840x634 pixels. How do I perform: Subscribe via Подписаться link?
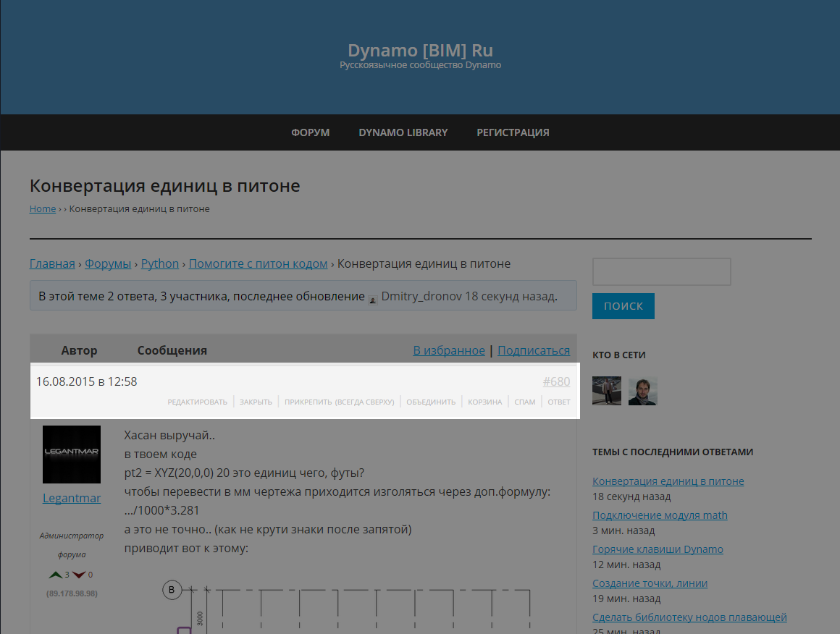point(534,350)
